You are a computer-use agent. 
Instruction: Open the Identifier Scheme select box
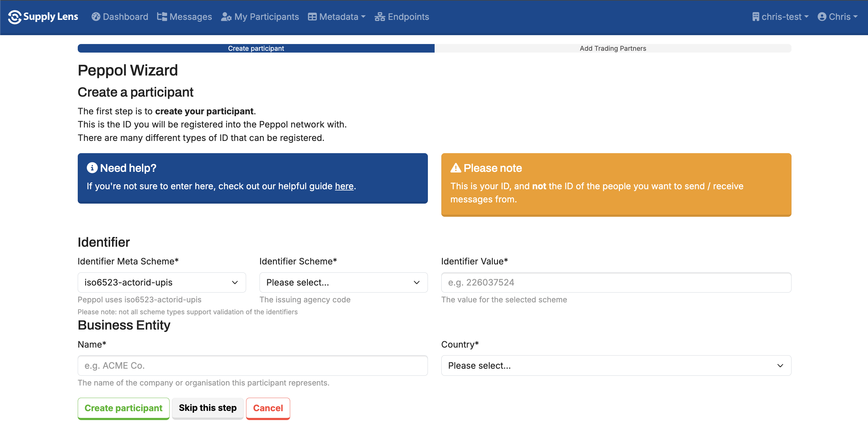343,282
